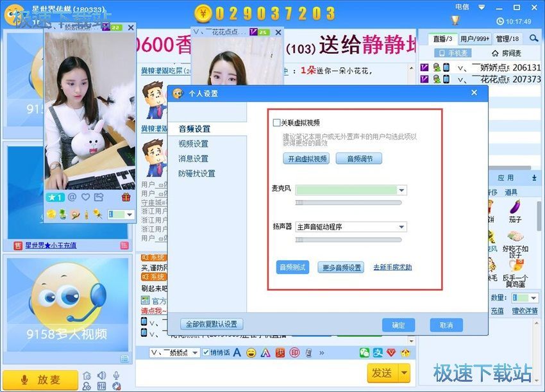Select user row 娇娇点 206131
The width and height of the screenshot is (545, 392).
click(x=480, y=67)
